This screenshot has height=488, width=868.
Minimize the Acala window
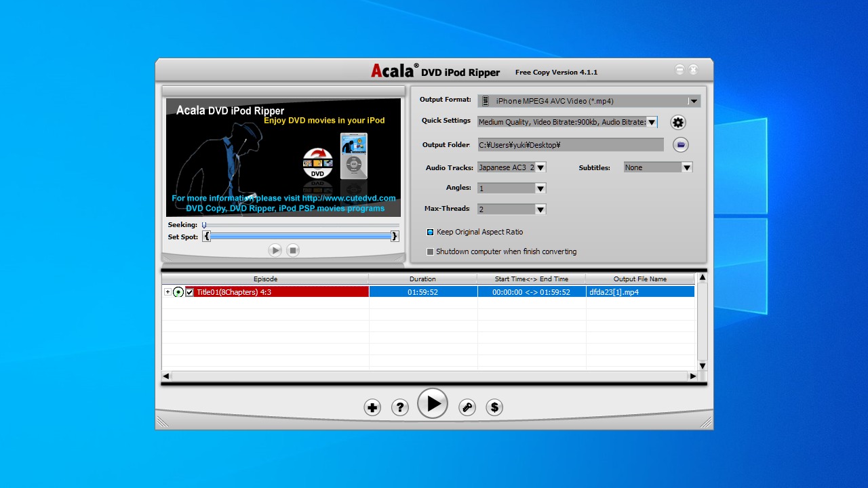(x=680, y=69)
